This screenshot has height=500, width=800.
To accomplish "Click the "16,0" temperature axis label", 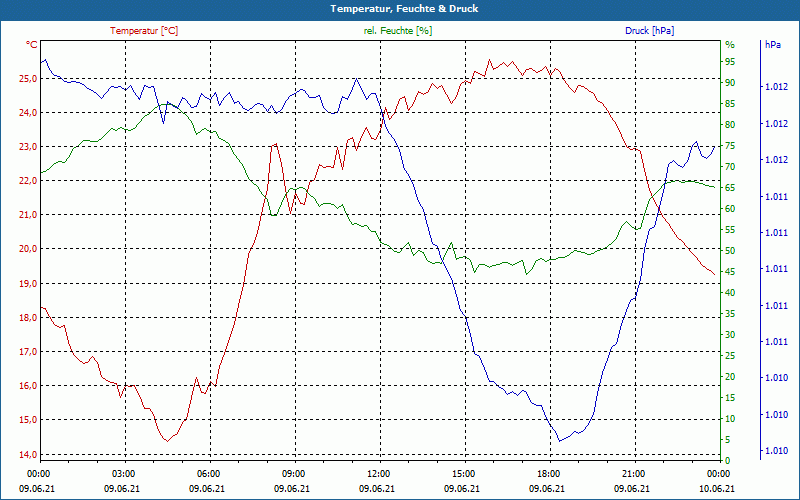I will coord(29,386).
